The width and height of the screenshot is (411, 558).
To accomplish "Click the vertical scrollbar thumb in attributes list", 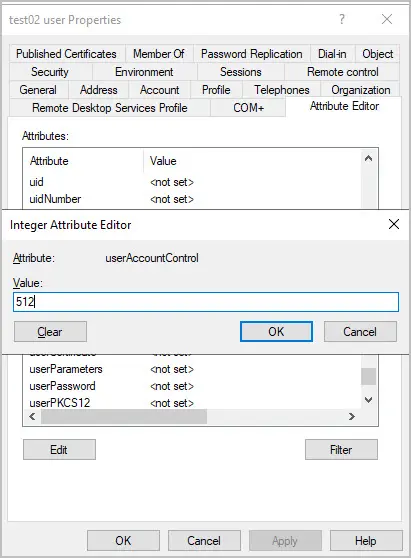I will [369, 377].
